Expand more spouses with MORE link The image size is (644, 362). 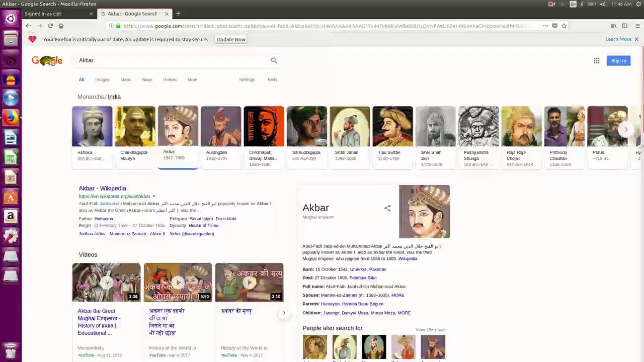pyautogui.click(x=398, y=295)
